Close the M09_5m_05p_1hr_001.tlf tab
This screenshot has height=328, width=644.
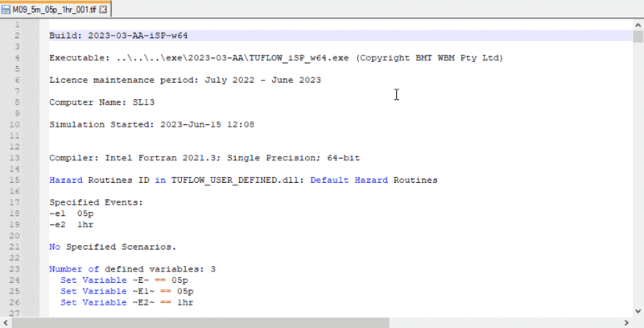coord(105,9)
